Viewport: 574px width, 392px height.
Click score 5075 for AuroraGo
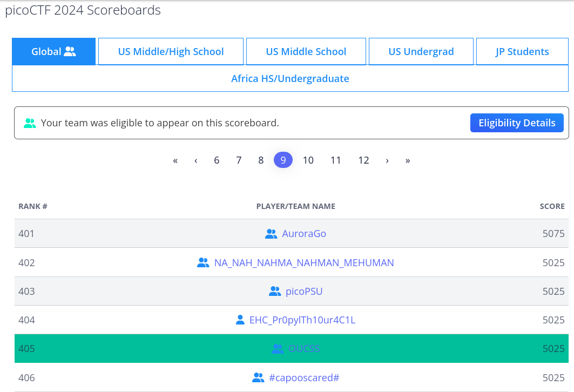point(553,233)
